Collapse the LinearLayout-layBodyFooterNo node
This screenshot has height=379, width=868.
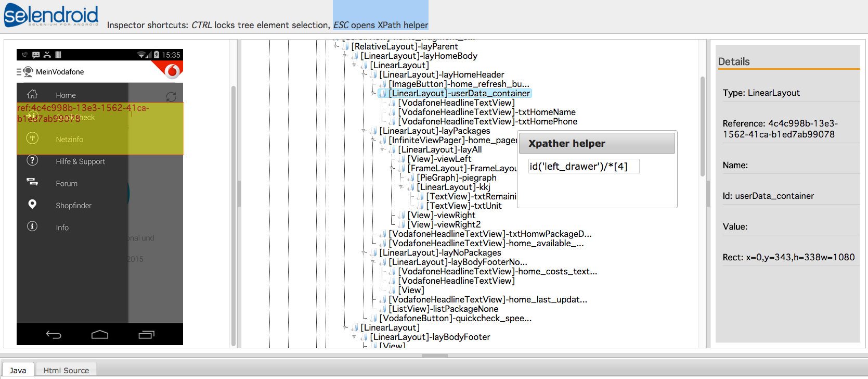pos(373,262)
